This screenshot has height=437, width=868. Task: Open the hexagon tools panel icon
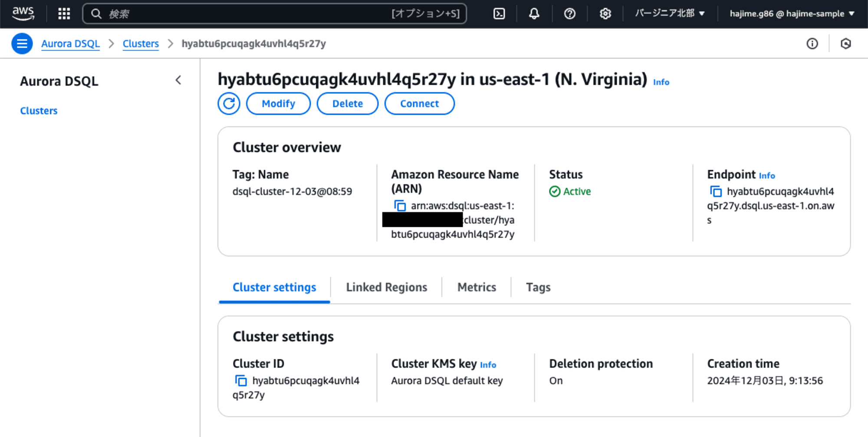pos(846,43)
